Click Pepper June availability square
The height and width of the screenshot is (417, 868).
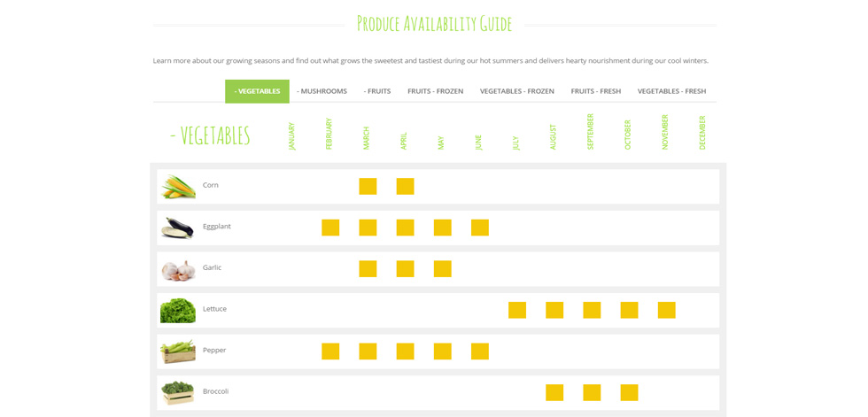(480, 351)
